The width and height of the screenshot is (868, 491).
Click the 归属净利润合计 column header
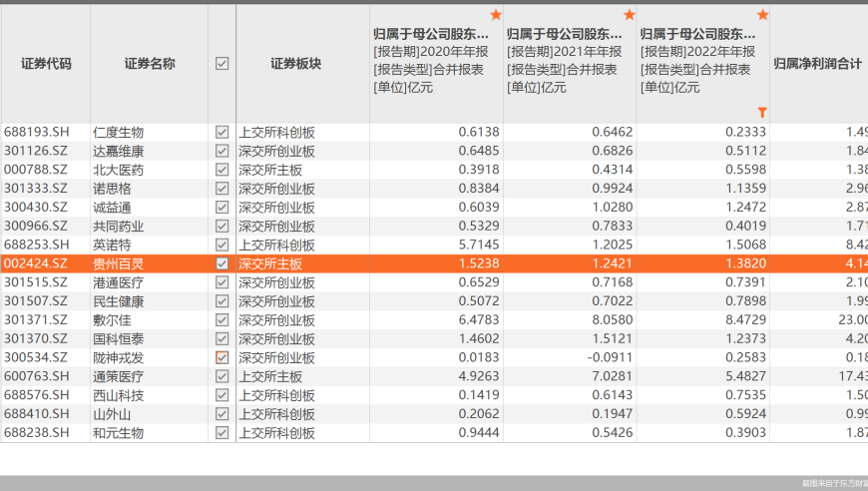tap(818, 64)
